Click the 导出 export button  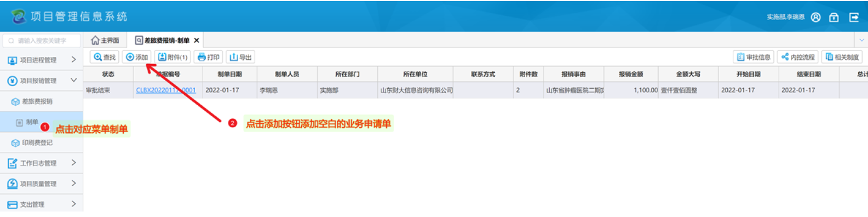pos(240,57)
